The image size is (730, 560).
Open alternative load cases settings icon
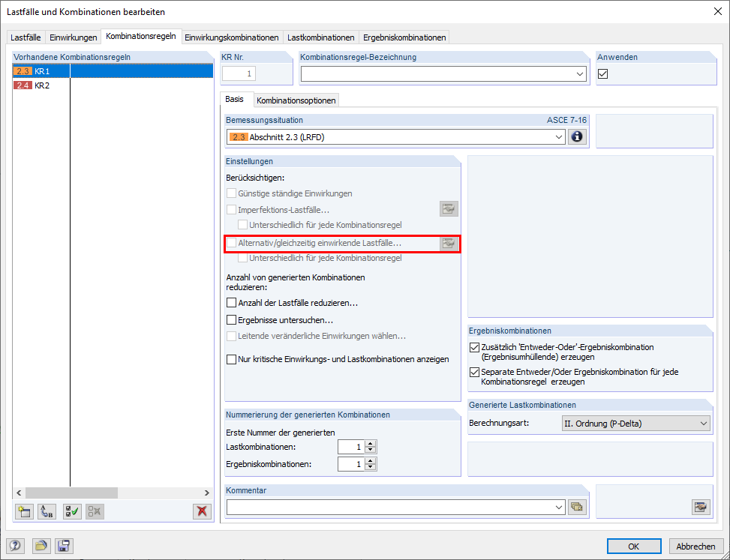[449, 243]
